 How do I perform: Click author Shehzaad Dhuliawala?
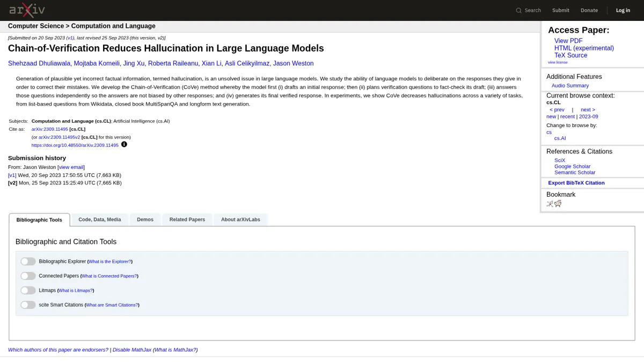pyautogui.click(x=39, y=63)
